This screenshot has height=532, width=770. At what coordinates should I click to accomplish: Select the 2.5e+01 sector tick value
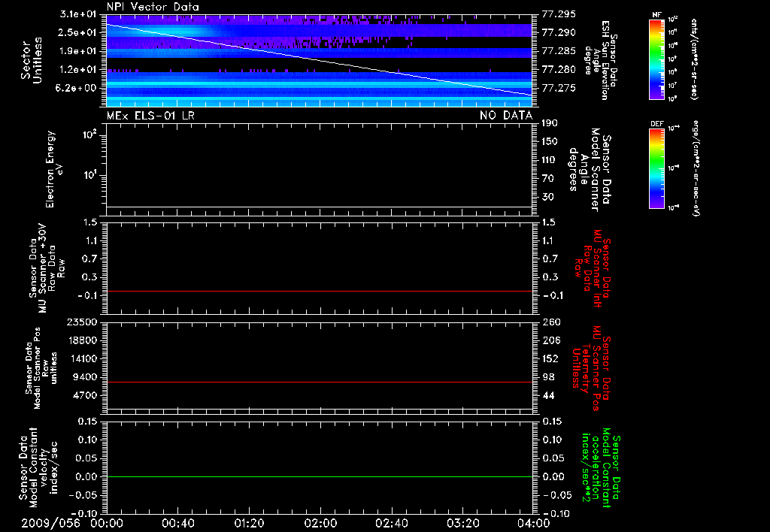pos(77,32)
